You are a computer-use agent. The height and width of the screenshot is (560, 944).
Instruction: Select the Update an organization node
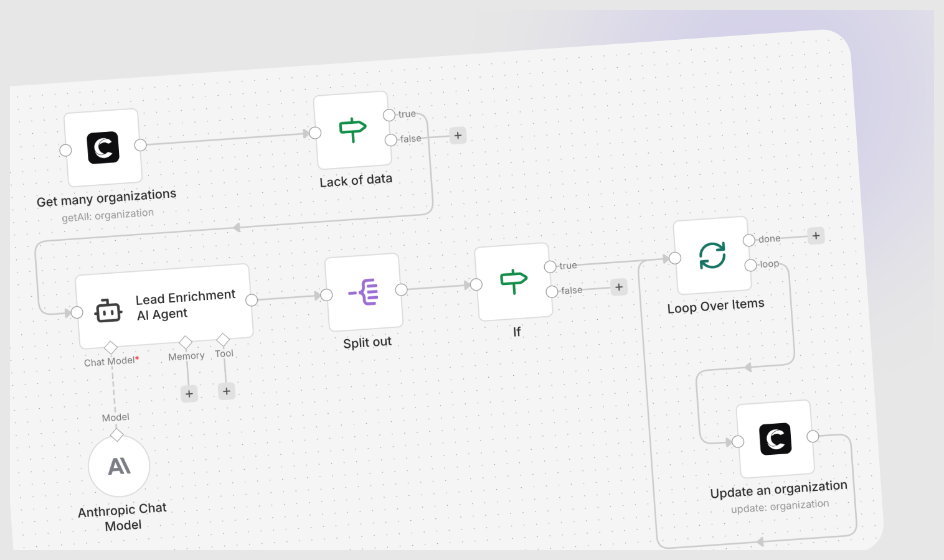click(x=775, y=439)
